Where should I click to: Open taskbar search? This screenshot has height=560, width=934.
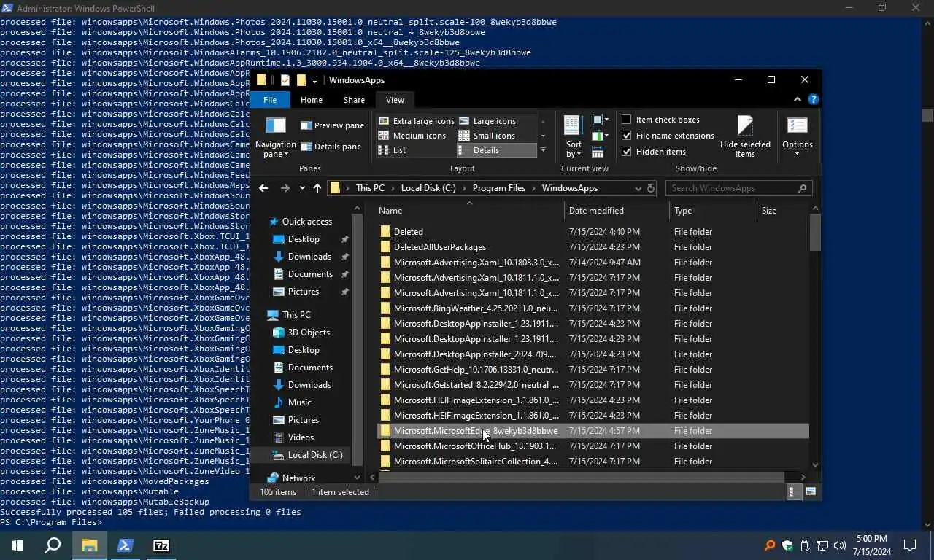click(x=53, y=545)
